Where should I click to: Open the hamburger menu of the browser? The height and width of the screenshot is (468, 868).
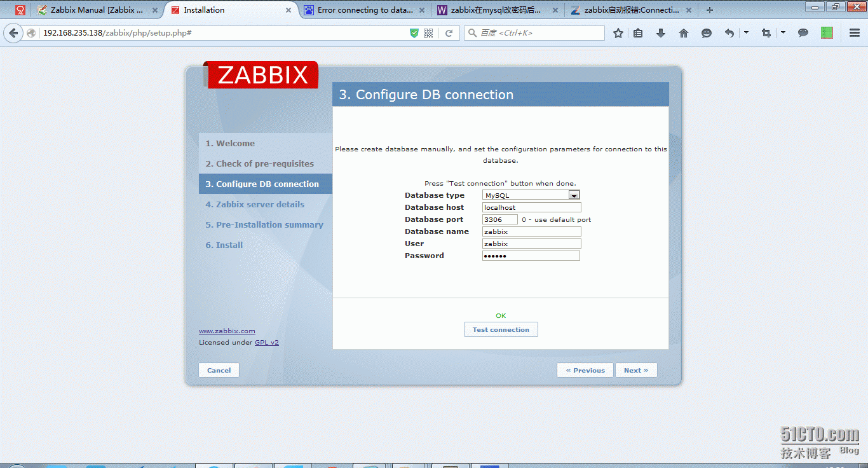[855, 33]
